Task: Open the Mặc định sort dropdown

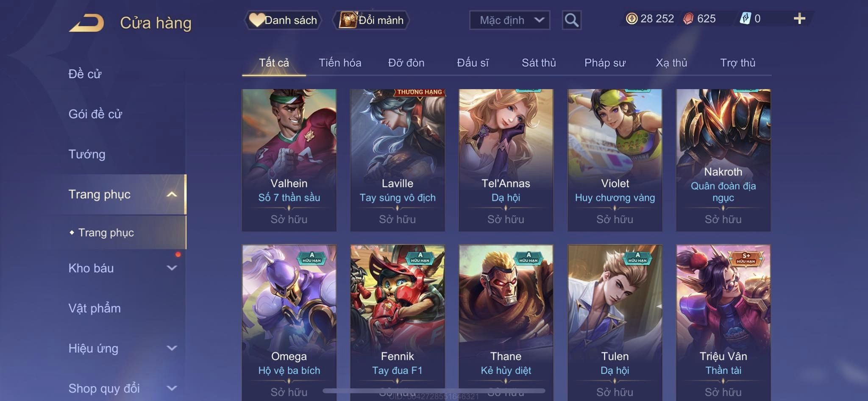Action: point(509,20)
